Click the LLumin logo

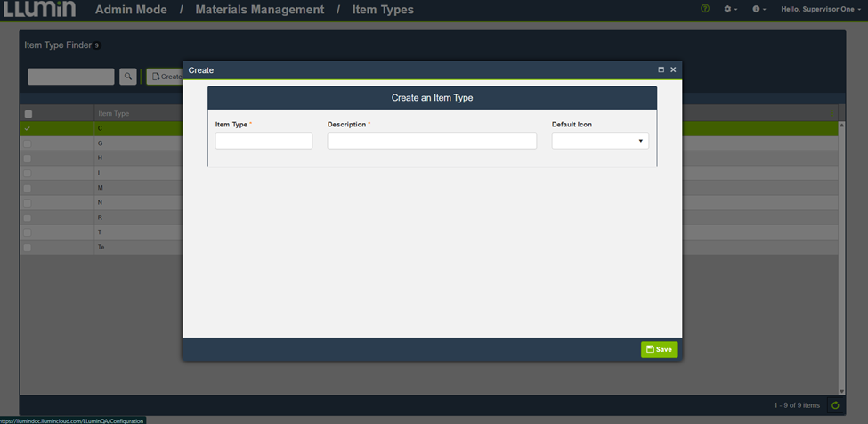38,10
